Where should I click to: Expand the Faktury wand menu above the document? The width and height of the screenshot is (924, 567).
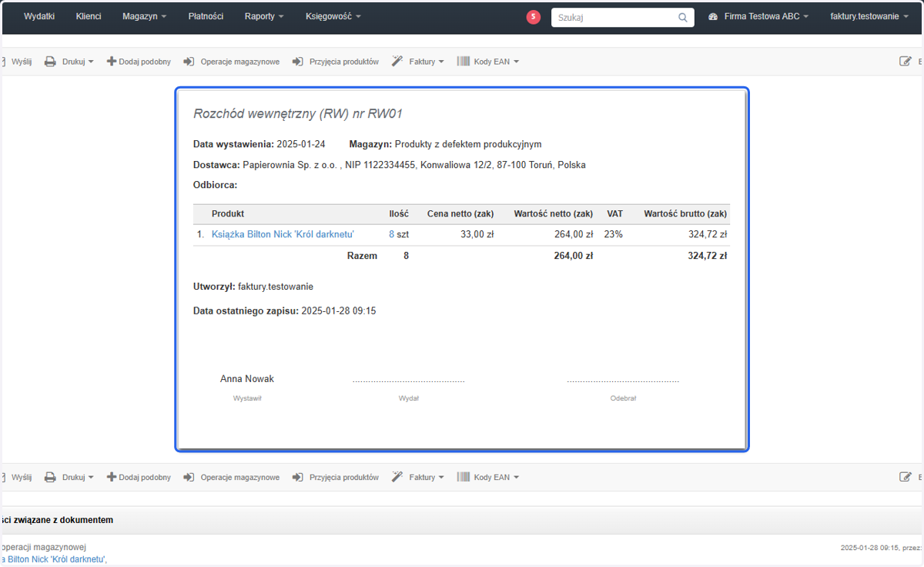(x=418, y=62)
